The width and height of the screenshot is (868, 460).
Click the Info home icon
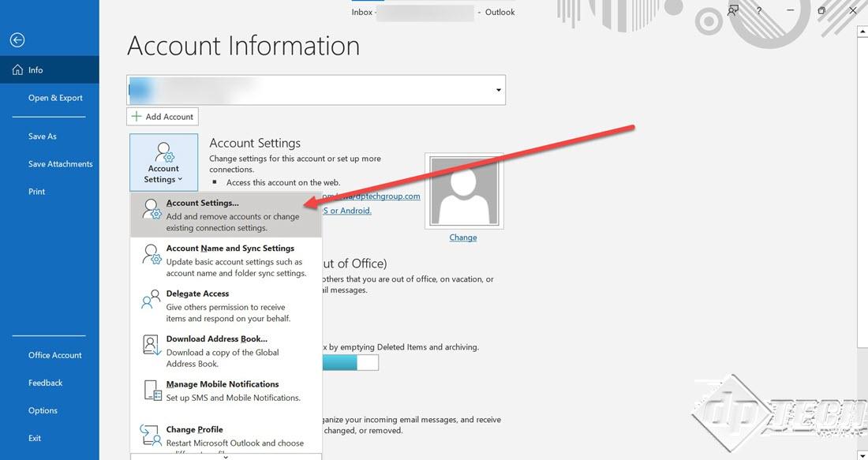pos(17,70)
